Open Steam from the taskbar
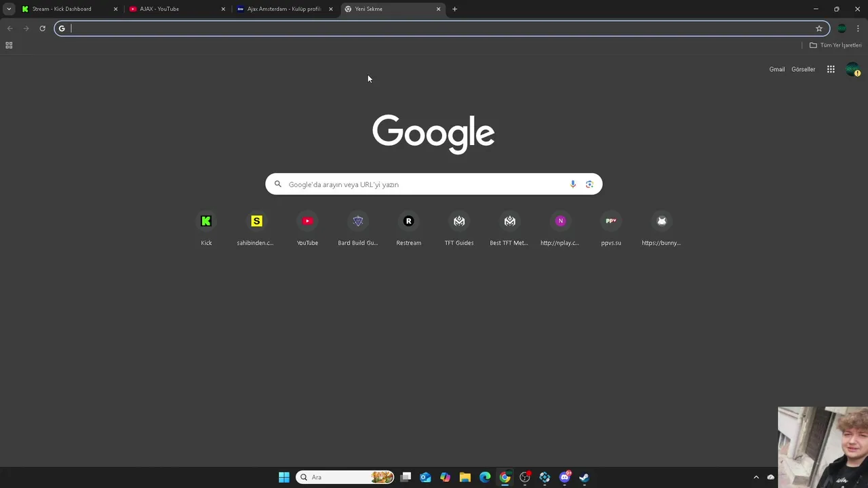868x488 pixels. 584,477
